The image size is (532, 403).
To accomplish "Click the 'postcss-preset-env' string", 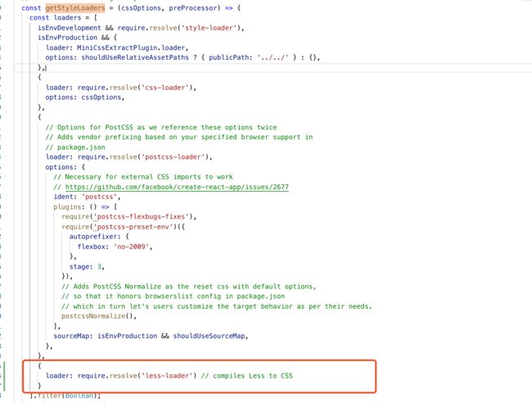I will point(133,227).
